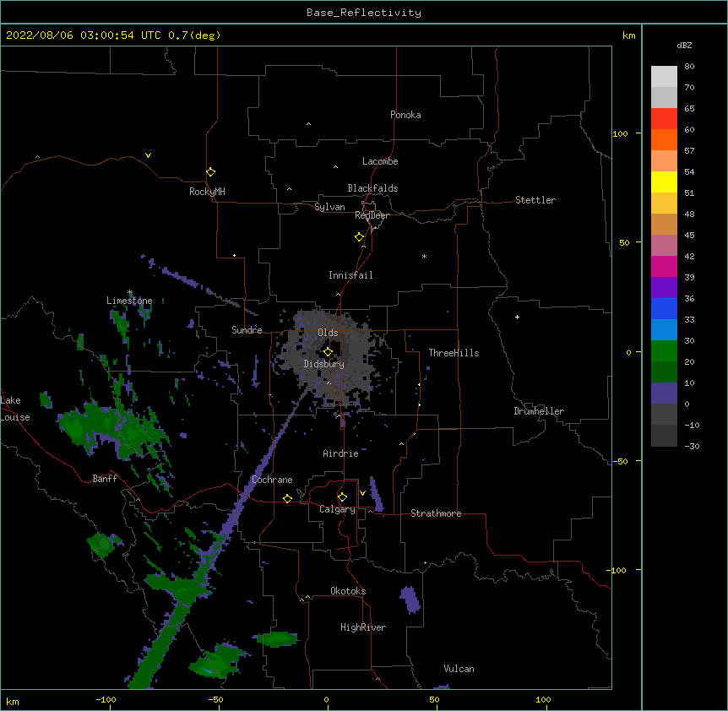Screen dimensions: 728x711
Task: Select the purple 36-39 dBZ legend swatch
Action: 664,288
